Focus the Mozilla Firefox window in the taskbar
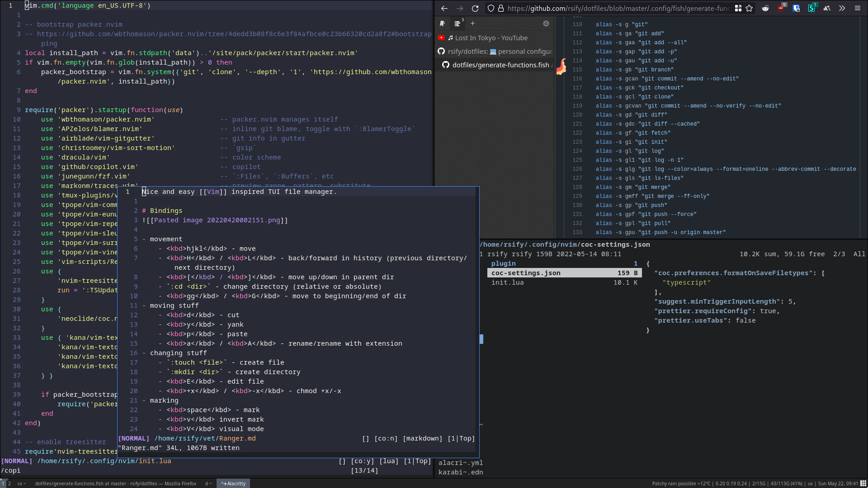The width and height of the screenshot is (868, 488). (x=116, y=483)
